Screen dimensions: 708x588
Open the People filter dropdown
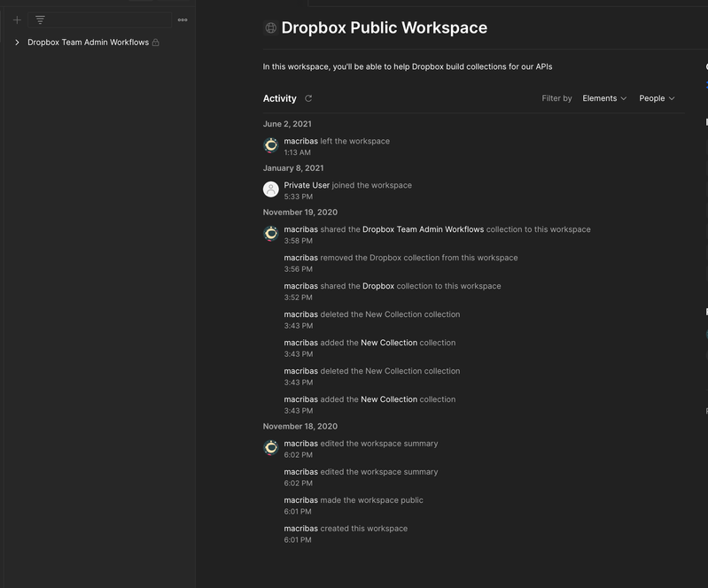[x=657, y=98]
